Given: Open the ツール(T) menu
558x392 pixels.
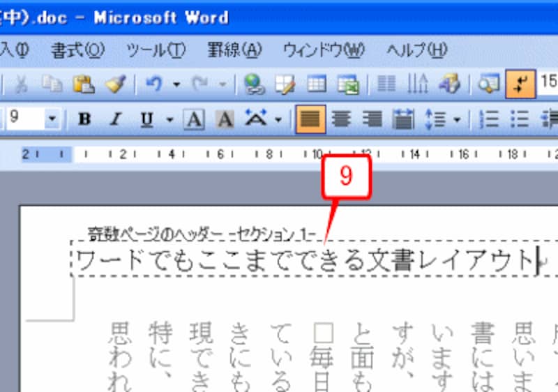Looking at the screenshot, I should click(x=156, y=50).
